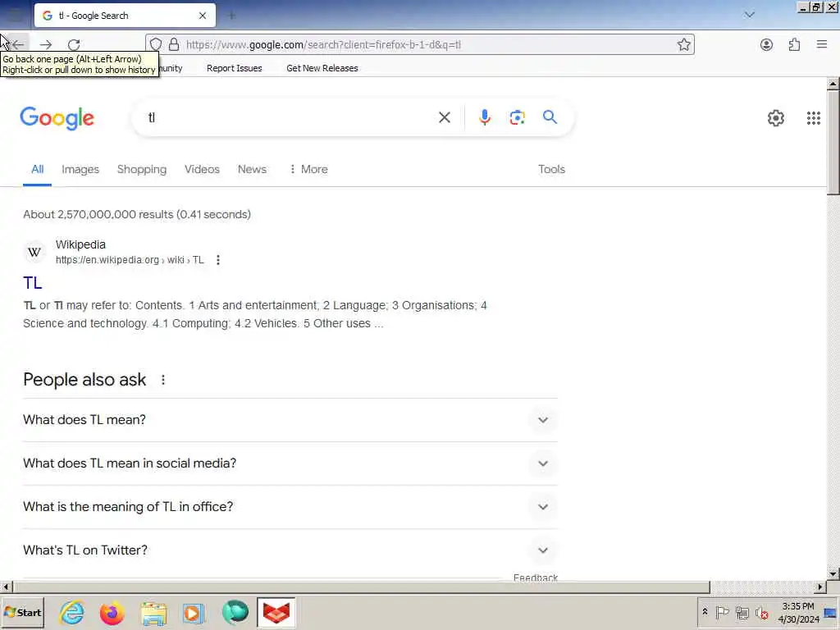
Task: Switch to the Shopping tab
Action: click(x=142, y=169)
